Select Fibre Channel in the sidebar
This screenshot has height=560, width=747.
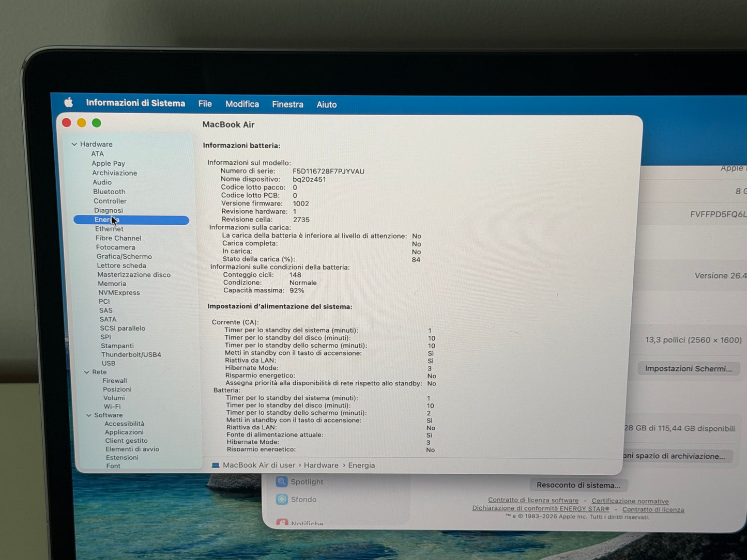[x=118, y=238]
